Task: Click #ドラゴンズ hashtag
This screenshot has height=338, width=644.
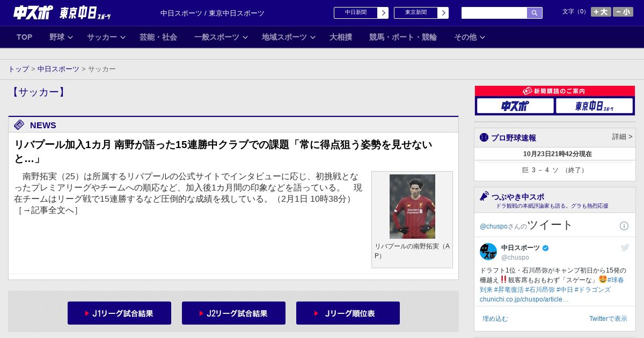Action: pyautogui.click(x=592, y=290)
